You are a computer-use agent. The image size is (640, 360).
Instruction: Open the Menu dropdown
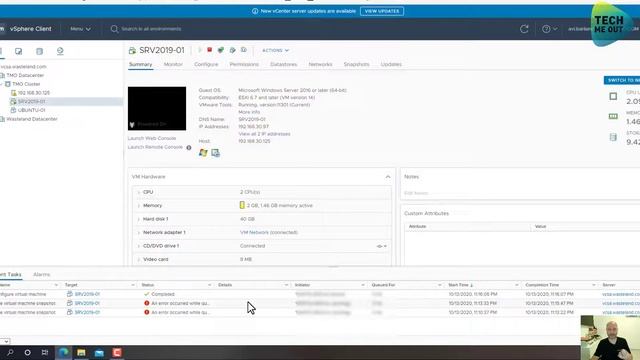pos(80,29)
